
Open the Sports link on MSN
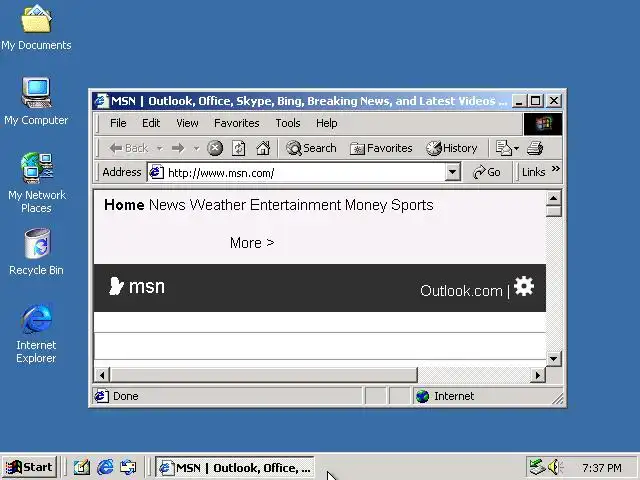[x=412, y=205]
